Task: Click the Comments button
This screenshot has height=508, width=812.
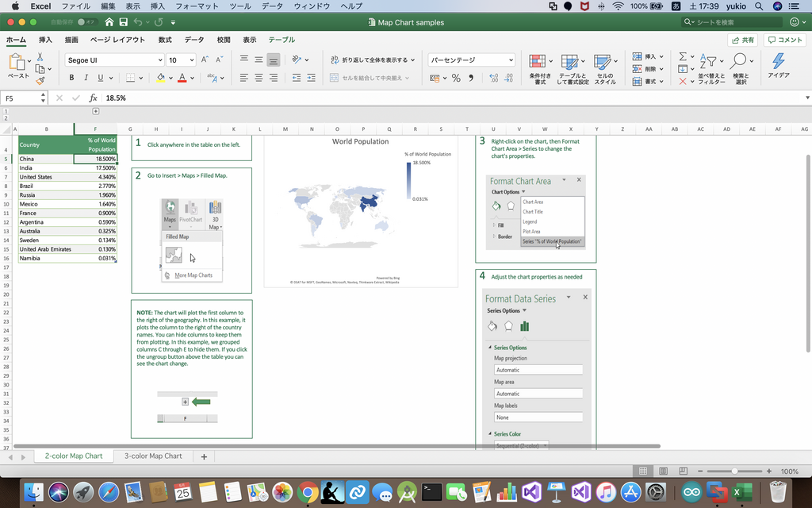Action: coord(784,40)
